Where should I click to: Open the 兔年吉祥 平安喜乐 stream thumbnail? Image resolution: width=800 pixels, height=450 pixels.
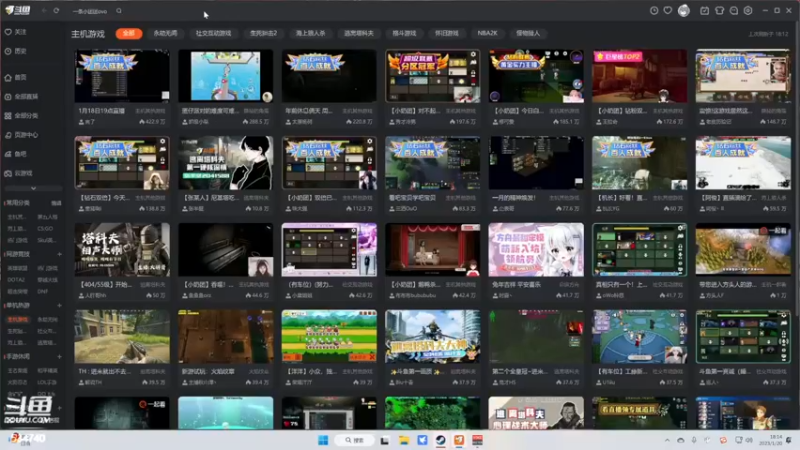536,249
